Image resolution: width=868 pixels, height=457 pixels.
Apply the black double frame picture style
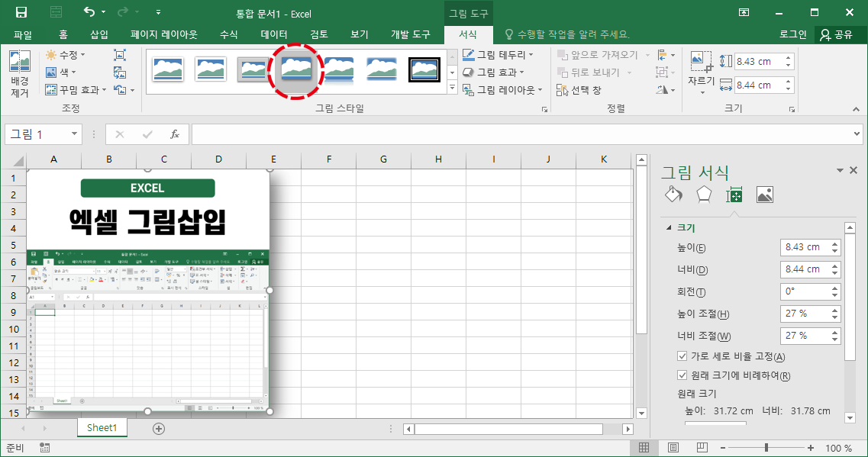424,69
